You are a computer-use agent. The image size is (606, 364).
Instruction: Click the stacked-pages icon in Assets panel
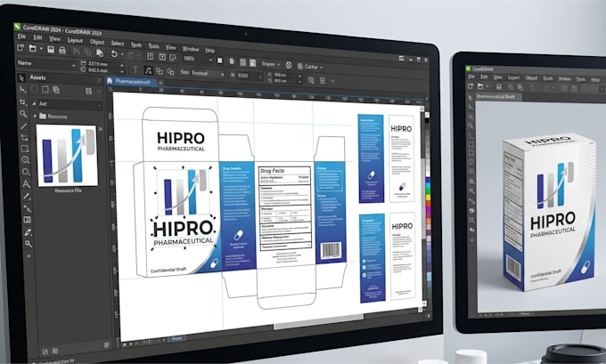56,90
